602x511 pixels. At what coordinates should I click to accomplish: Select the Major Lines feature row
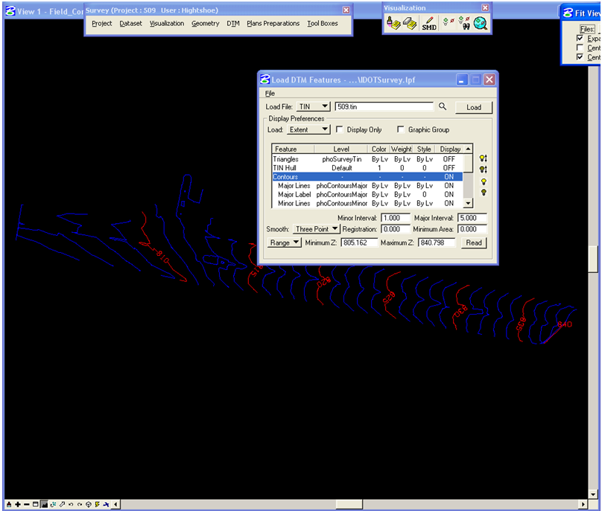(368, 185)
